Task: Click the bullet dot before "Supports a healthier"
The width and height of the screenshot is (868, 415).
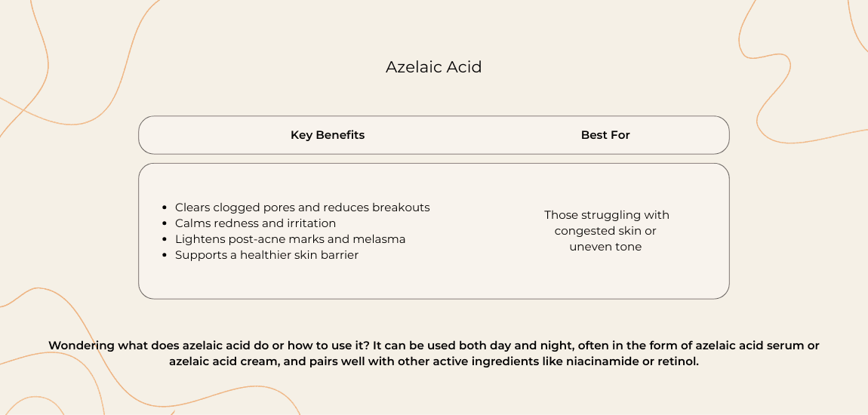Action: 165,256
